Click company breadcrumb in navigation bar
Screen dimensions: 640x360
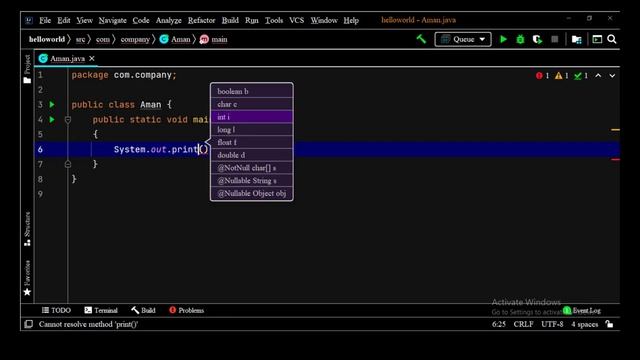[x=135, y=39]
